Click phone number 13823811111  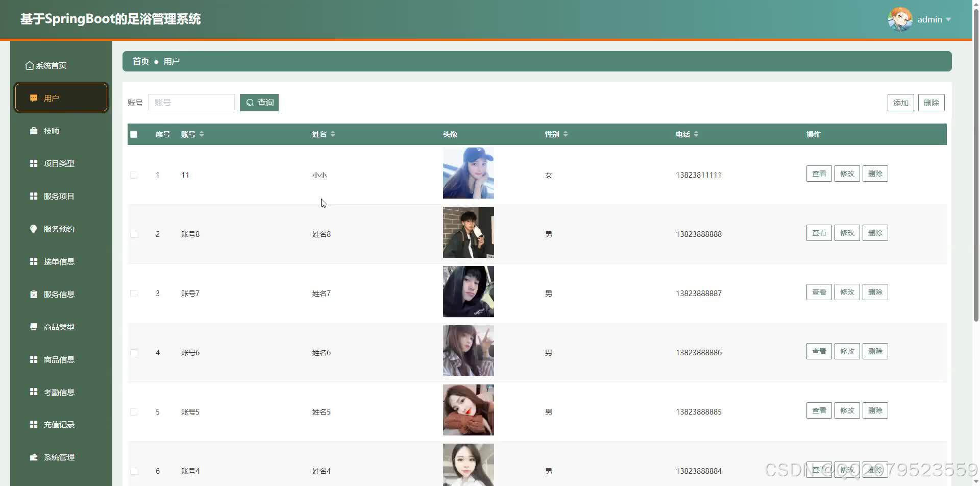(x=699, y=175)
